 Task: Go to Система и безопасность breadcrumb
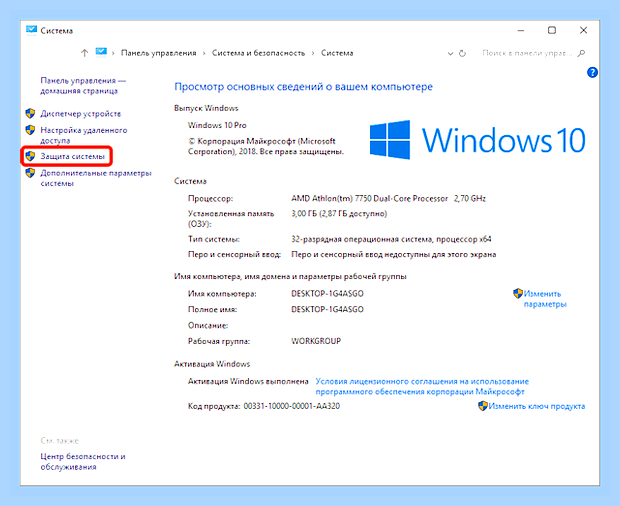[x=258, y=53]
